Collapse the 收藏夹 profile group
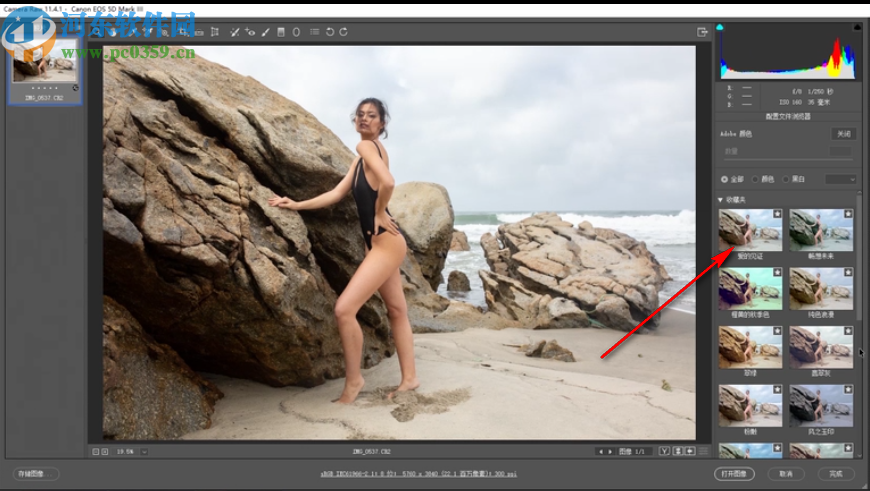Viewport: 870px width, 491px height. [721, 200]
